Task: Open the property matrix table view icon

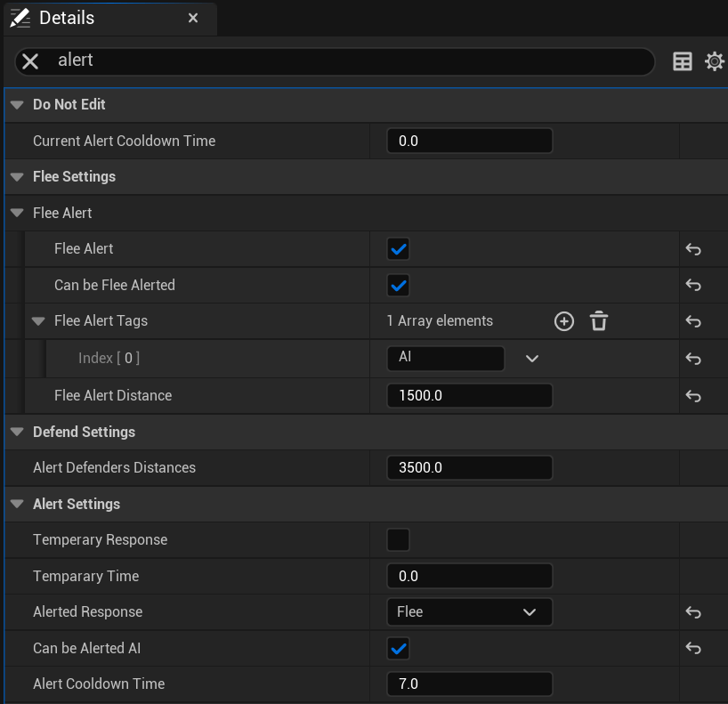Action: click(x=683, y=61)
